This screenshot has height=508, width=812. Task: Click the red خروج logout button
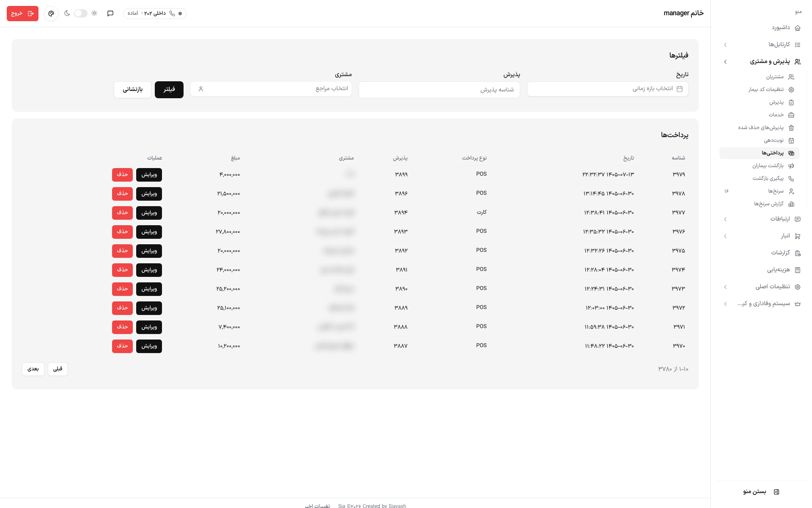22,14
